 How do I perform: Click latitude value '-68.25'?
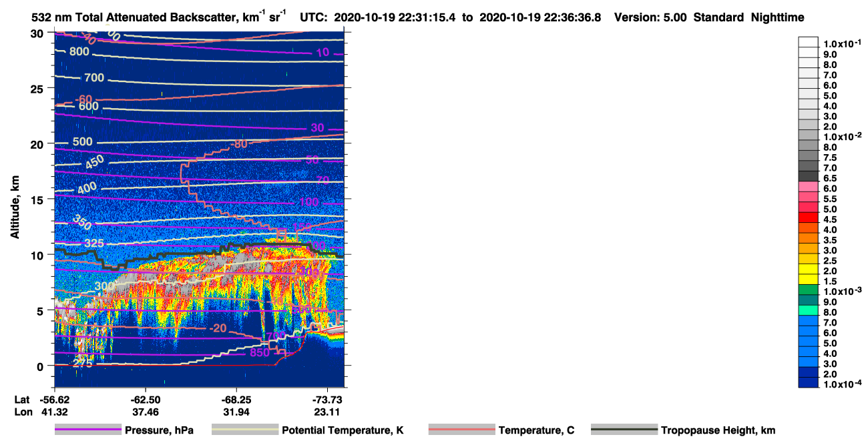coord(236,399)
